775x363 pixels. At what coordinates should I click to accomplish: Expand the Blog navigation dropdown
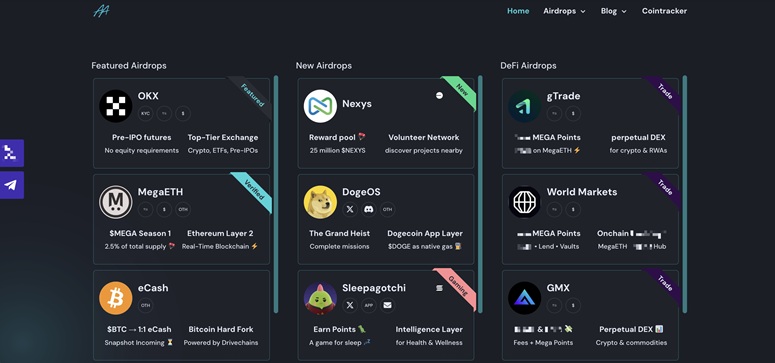[x=613, y=11]
